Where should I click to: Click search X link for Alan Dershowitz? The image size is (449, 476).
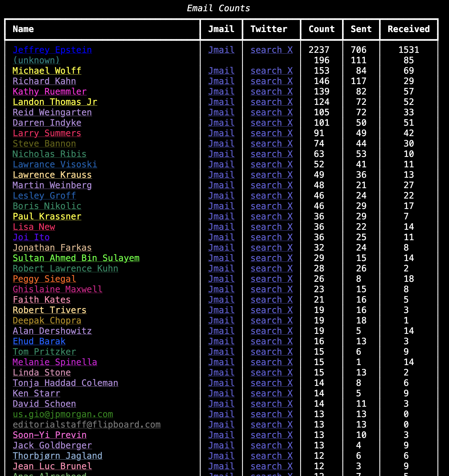272,331
